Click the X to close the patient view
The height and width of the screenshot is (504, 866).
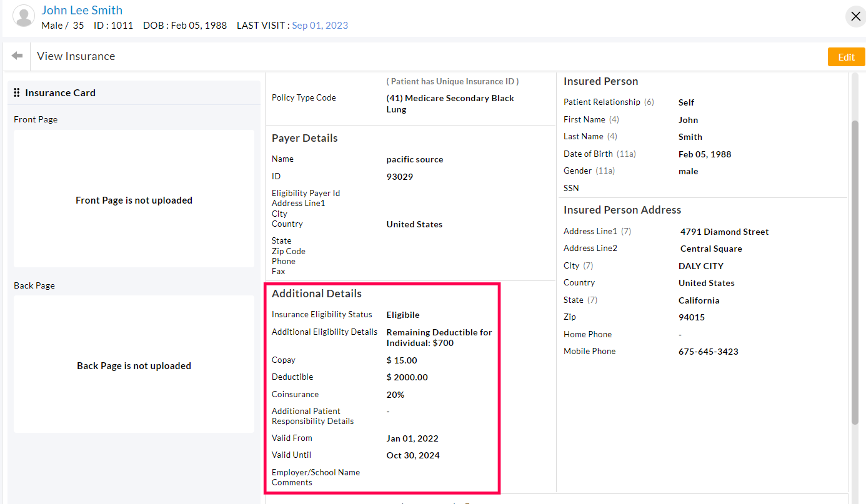(855, 16)
